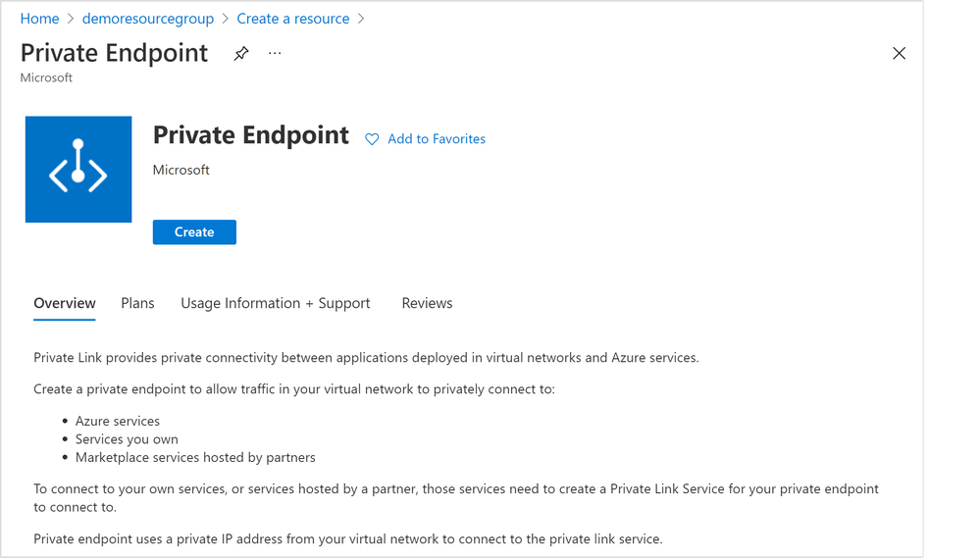Select Usage Information + Support tab
The image size is (980, 558).
276,303
